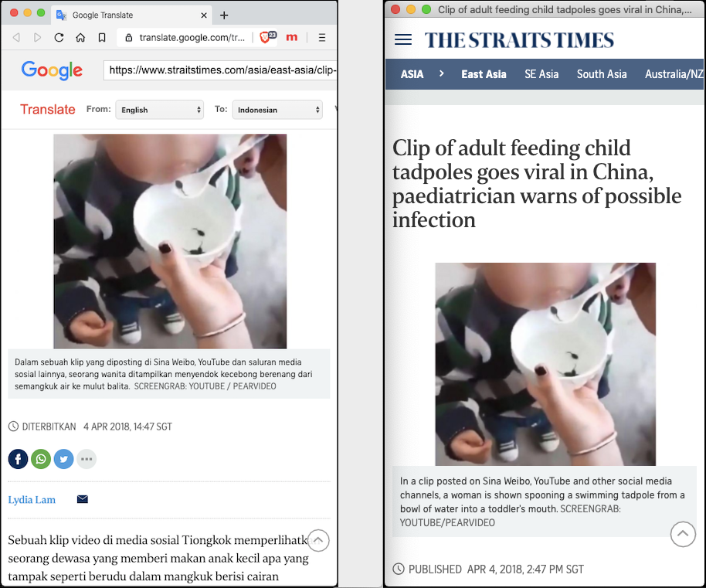706x588 pixels.
Task: Bookmark this page icon in toolbar
Action: pyautogui.click(x=102, y=37)
